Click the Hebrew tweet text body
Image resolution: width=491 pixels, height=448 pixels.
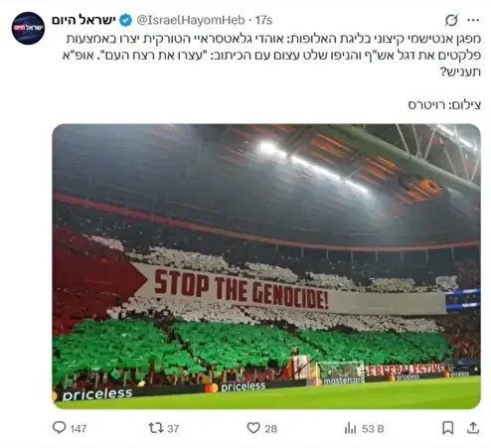271,55
